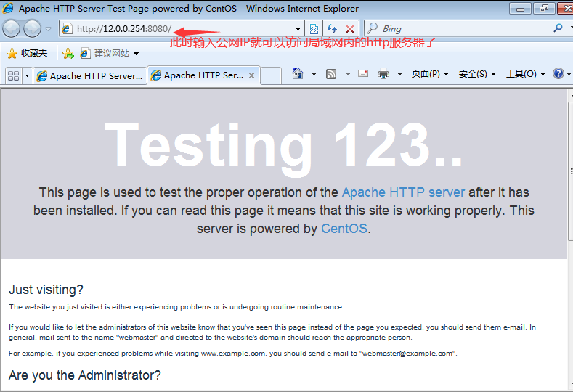Open the 工具(O) Tools menu
The height and width of the screenshot is (392, 573).
[526, 74]
